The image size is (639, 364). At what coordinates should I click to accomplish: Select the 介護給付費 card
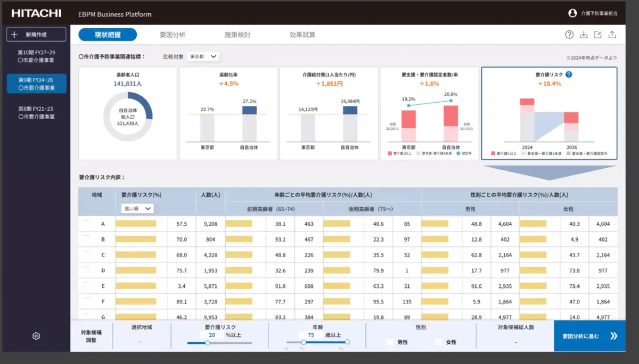[329, 113]
